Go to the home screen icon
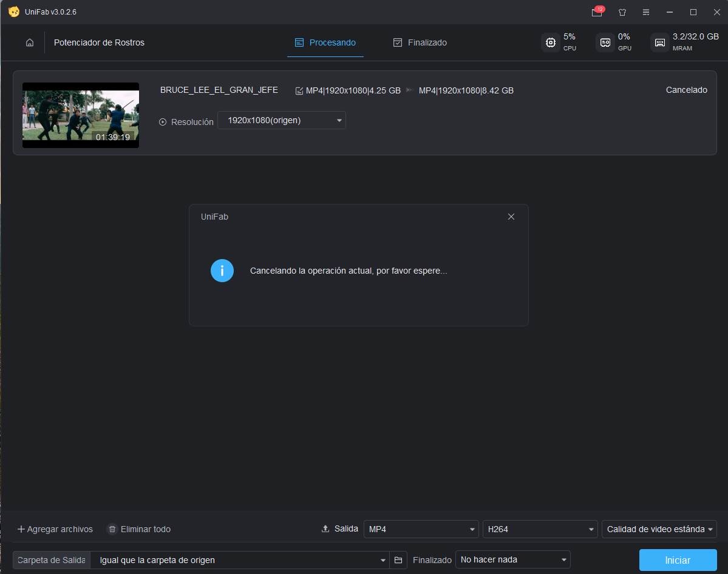Image resolution: width=728 pixels, height=574 pixels. pos(30,42)
